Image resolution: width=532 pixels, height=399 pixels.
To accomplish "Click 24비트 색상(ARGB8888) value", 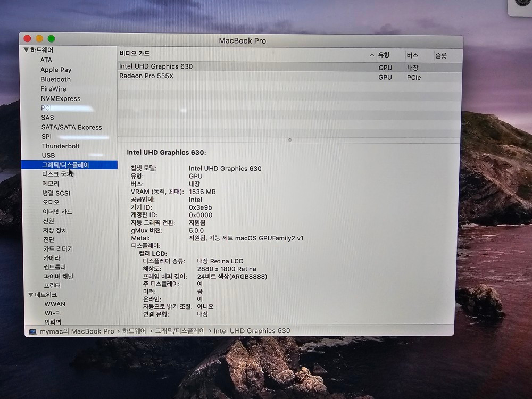I will [x=232, y=277].
